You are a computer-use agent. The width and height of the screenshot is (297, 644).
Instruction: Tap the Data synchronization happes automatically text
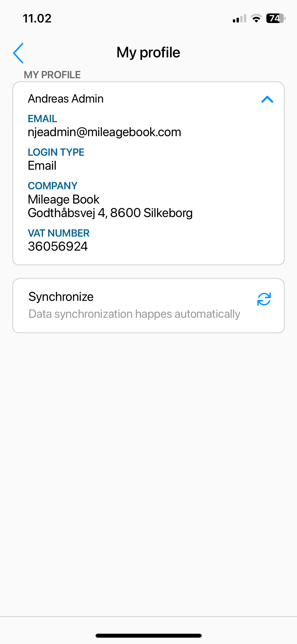[134, 314]
